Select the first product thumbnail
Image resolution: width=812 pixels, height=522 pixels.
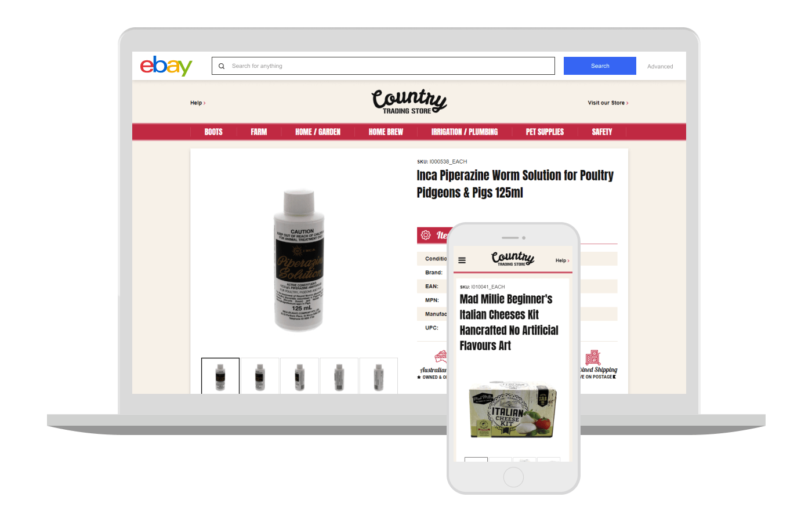[220, 376]
